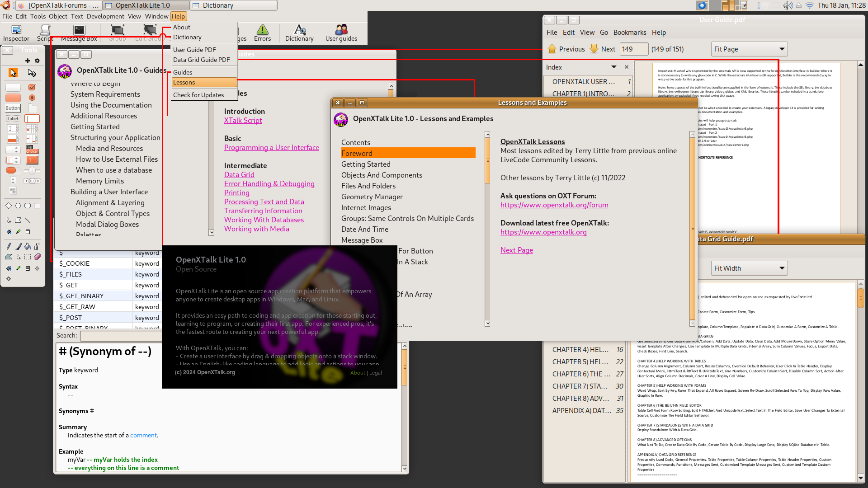
Task: Choose Lessons from the Help menu
Action: click(204, 82)
